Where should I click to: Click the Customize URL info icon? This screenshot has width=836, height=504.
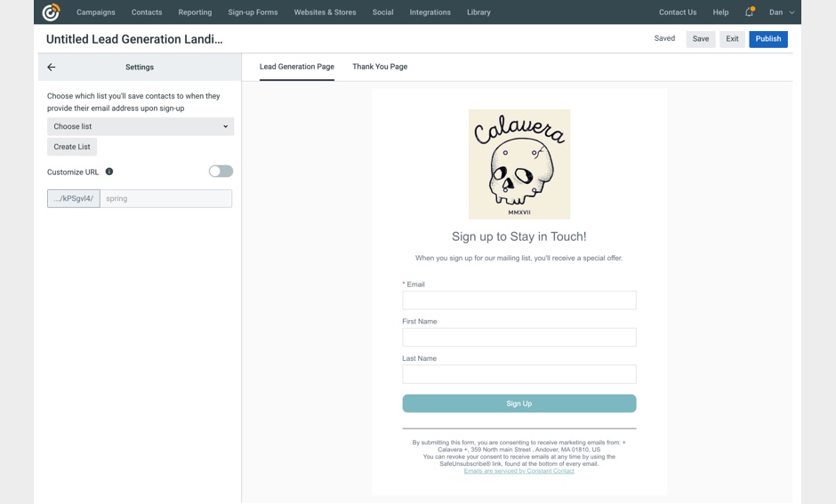(109, 172)
